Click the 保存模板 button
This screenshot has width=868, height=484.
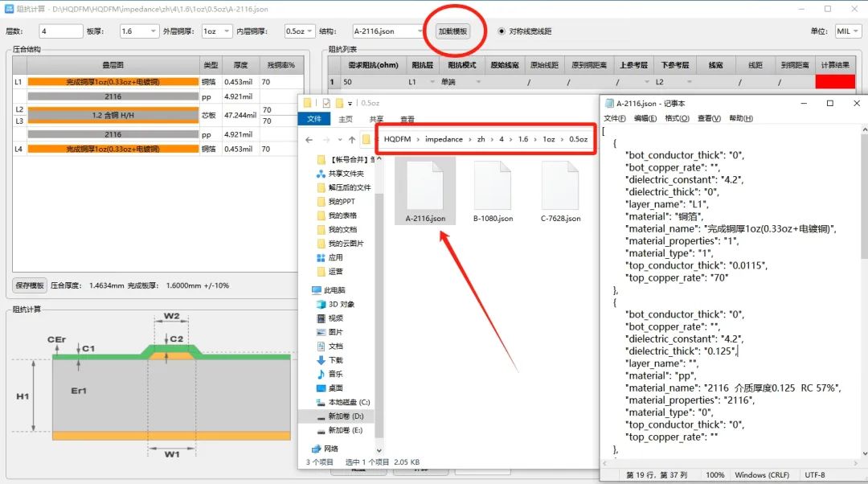[29, 285]
